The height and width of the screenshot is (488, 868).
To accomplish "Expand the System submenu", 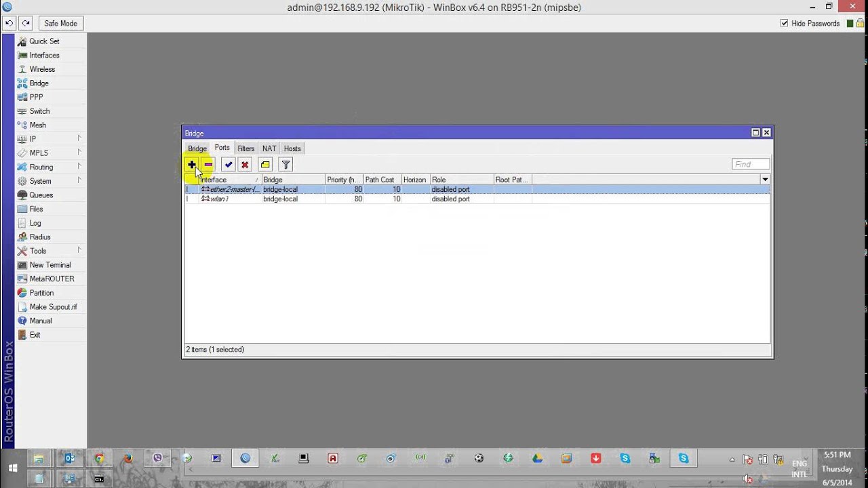I will 51,181.
